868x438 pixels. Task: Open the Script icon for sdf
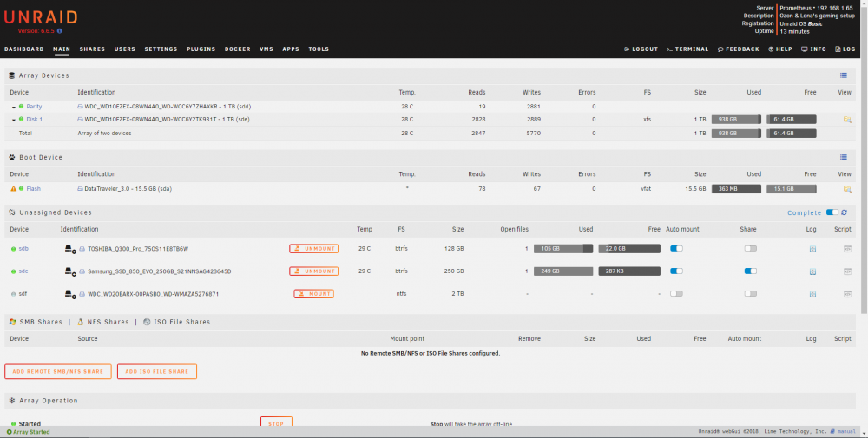(x=847, y=294)
